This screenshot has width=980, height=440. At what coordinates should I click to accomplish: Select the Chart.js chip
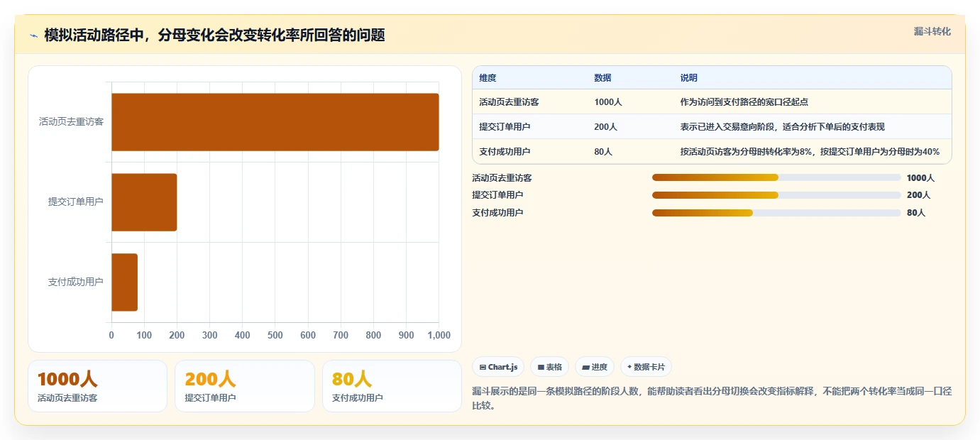click(498, 367)
